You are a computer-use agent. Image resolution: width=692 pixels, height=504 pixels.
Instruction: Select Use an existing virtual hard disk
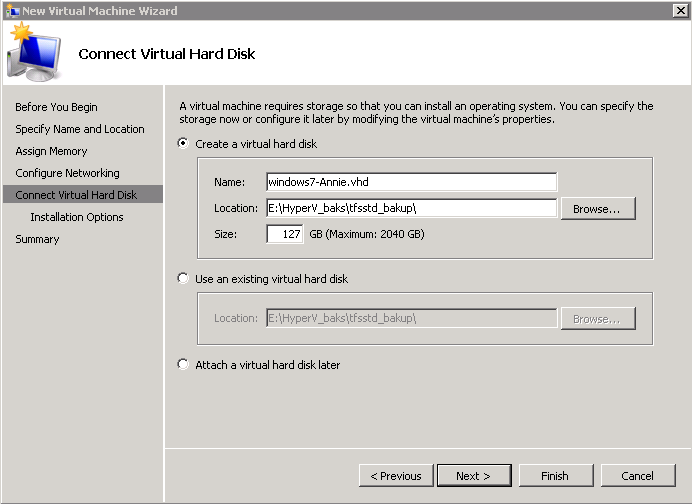pos(183,279)
